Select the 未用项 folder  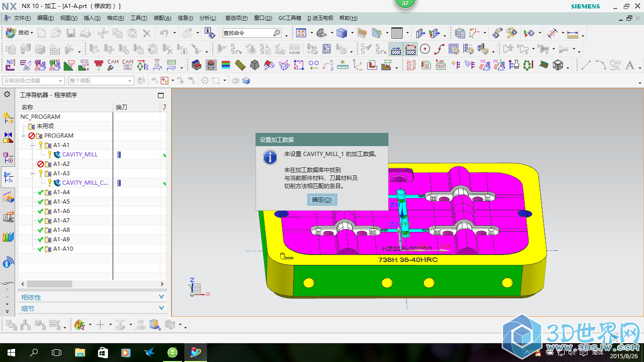click(45, 126)
